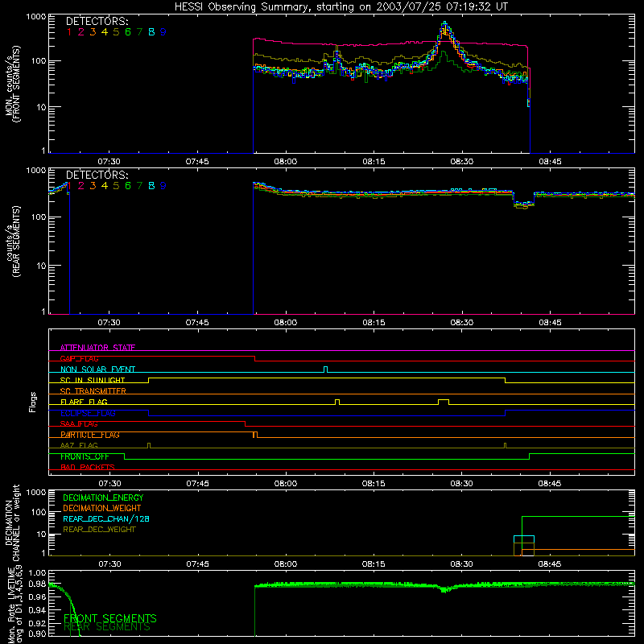Select olive detector 5 in the front segments legend
Viewport: 644px width, 644px height.
tap(116, 32)
